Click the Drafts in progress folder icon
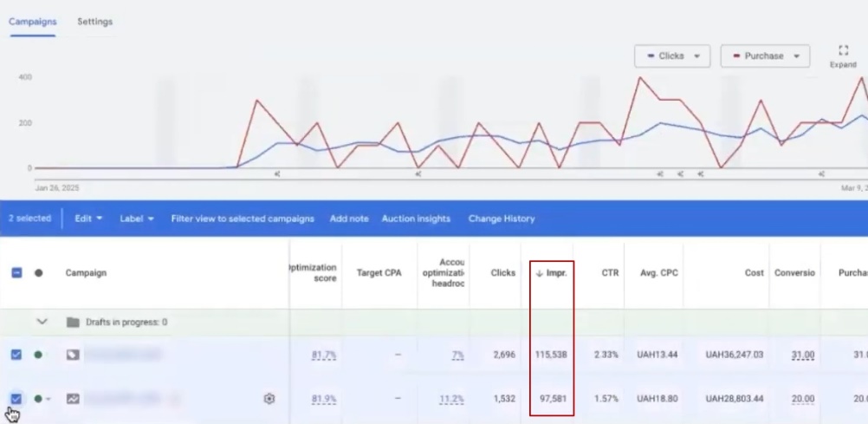The image size is (868, 424). [x=73, y=323]
